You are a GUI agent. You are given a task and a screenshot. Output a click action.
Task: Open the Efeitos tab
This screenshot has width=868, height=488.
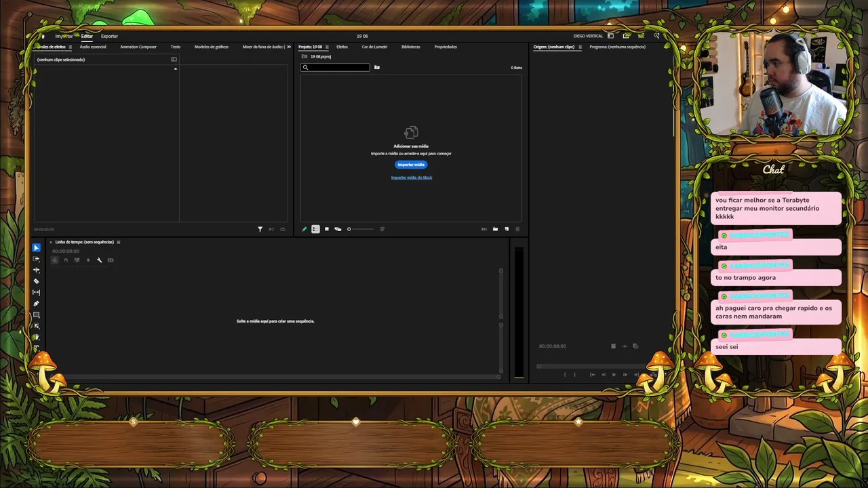342,47
